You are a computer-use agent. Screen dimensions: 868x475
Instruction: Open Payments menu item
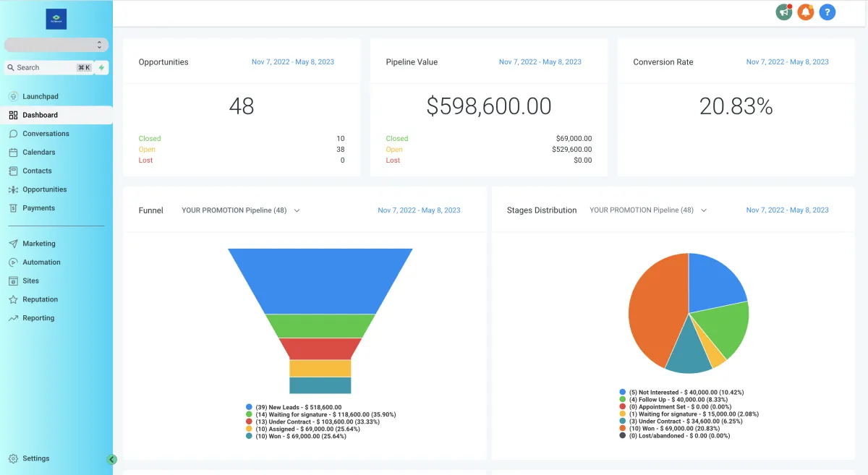click(38, 208)
